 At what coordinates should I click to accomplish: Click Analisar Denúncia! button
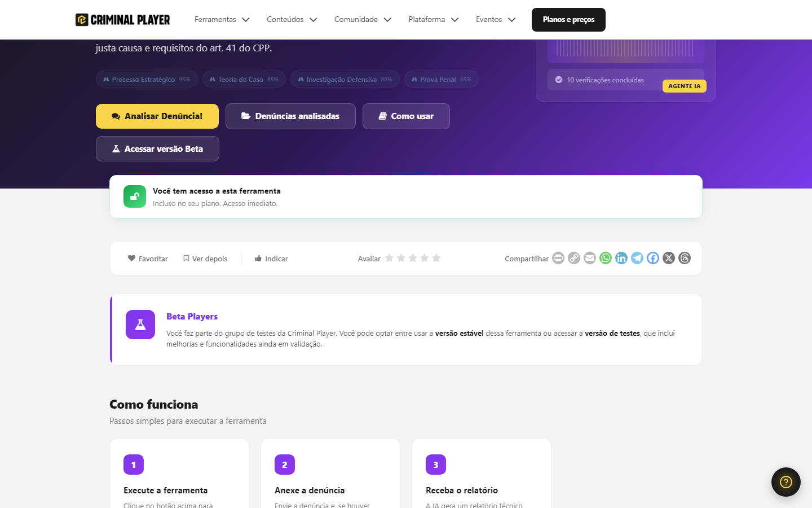coord(157,116)
